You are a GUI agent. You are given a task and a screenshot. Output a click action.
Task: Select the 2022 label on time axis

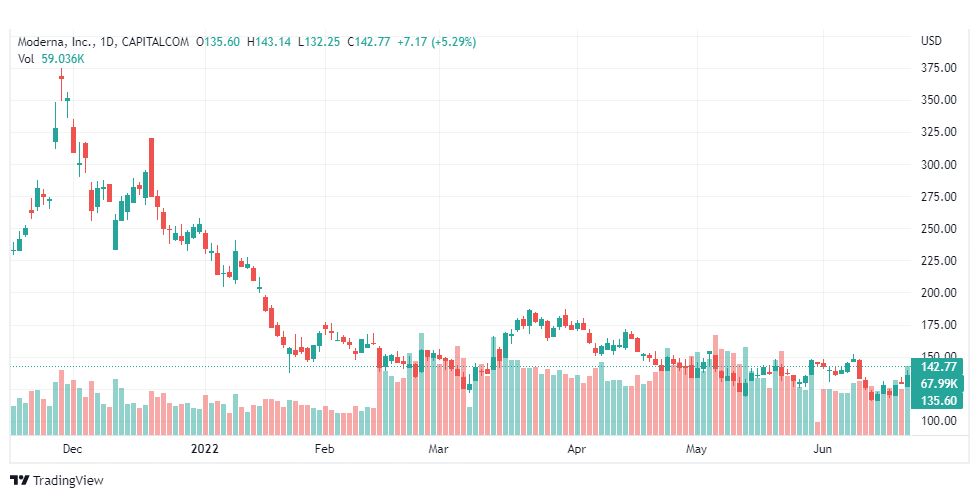[x=205, y=449]
